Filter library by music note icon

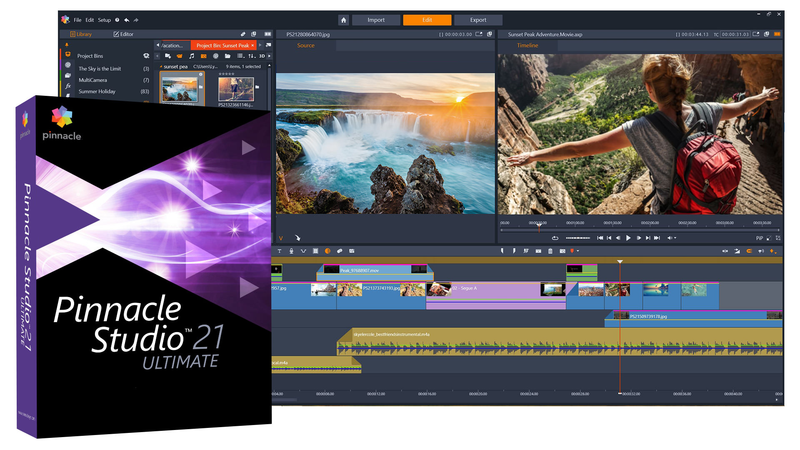[192, 56]
